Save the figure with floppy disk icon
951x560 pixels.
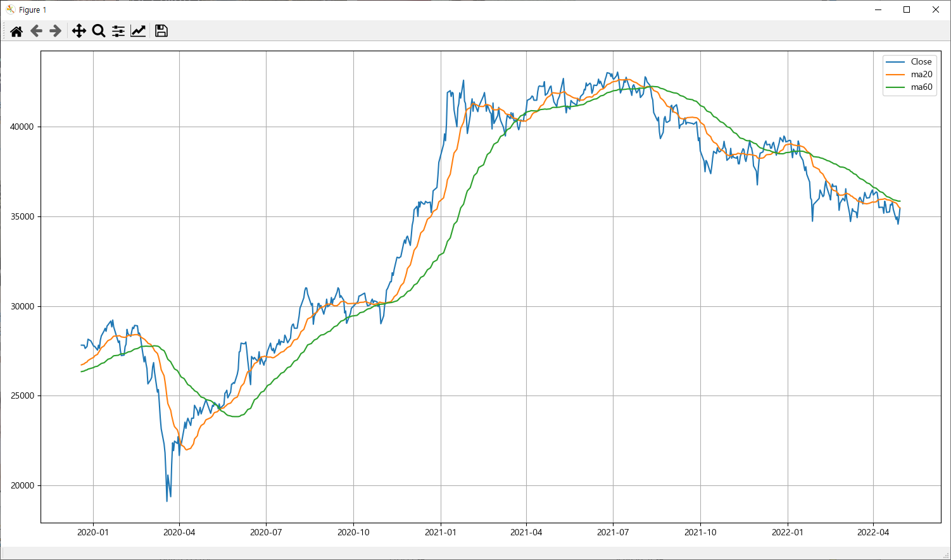161,31
